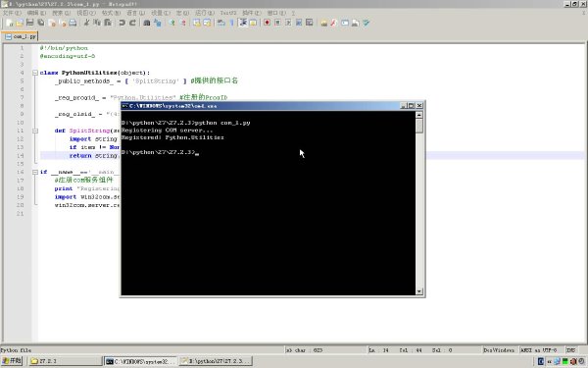Click the Save All toolbar icon
The height and width of the screenshot is (368, 588).
click(x=41, y=23)
